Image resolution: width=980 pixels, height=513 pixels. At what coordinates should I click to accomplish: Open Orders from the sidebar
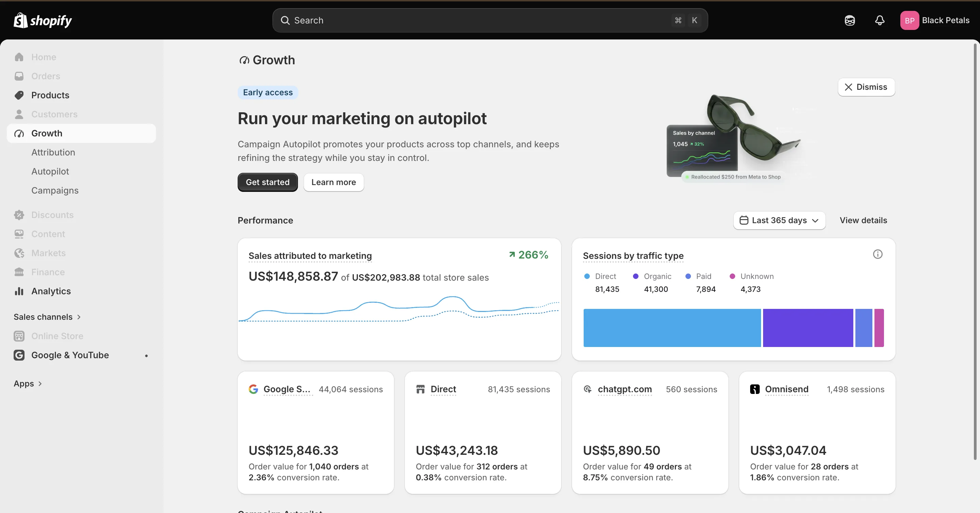point(81,76)
